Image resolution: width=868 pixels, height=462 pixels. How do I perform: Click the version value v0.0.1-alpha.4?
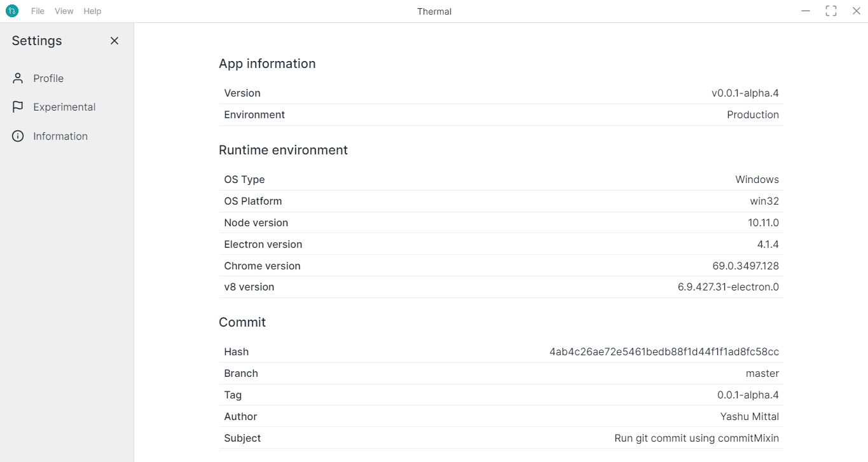click(x=745, y=93)
